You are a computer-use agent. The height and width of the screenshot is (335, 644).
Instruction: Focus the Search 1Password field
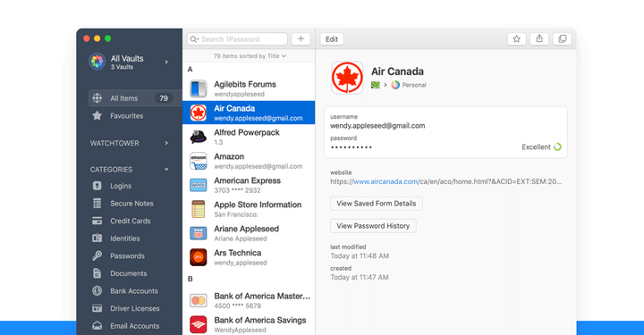237,39
